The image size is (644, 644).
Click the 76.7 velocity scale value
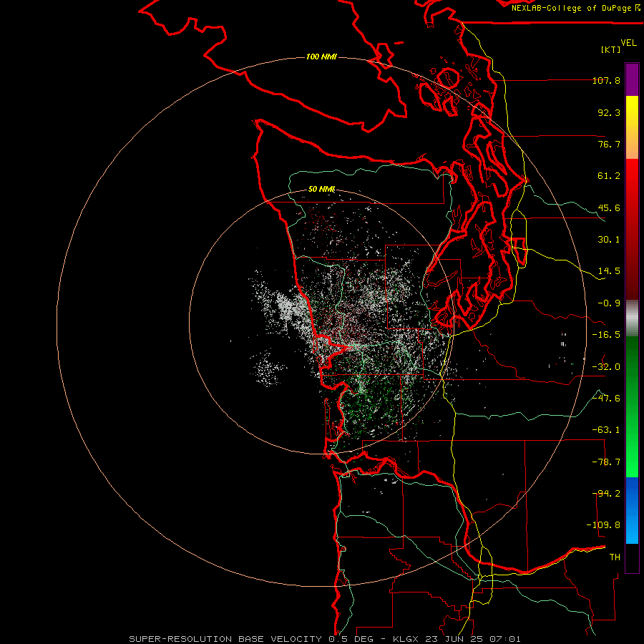609,144
